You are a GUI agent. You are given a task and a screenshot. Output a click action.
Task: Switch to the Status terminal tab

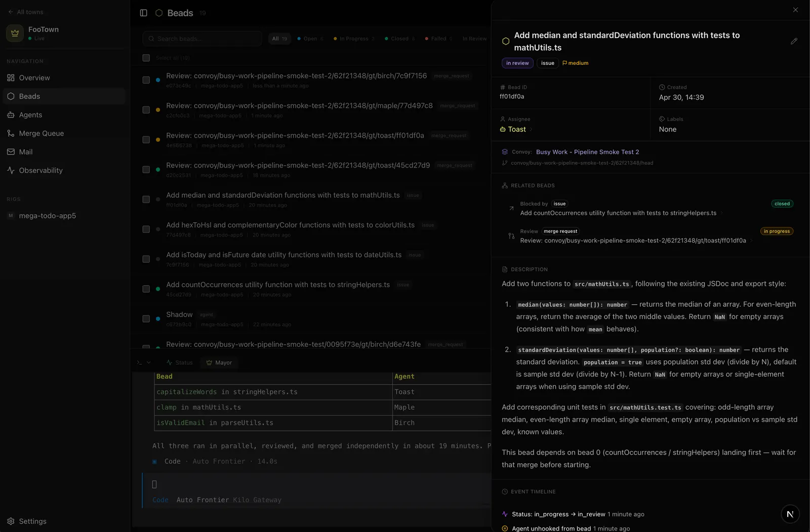[x=180, y=362]
